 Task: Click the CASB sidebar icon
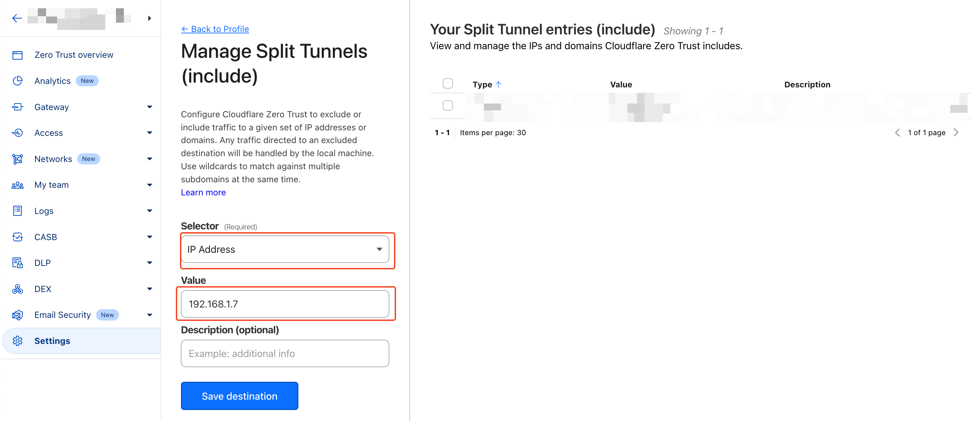tap(18, 237)
